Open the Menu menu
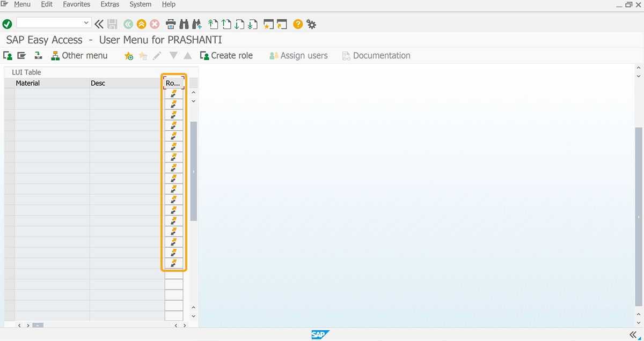This screenshot has width=644, height=341. (22, 4)
